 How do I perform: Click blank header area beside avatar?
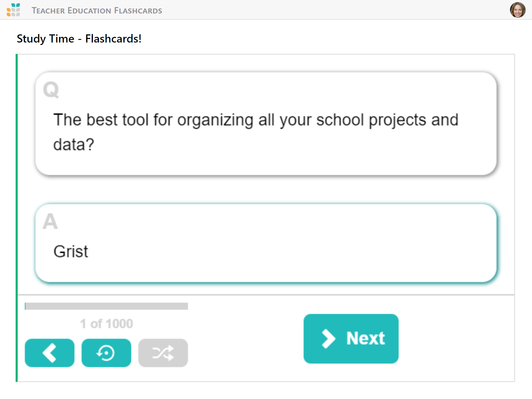(x=337, y=10)
